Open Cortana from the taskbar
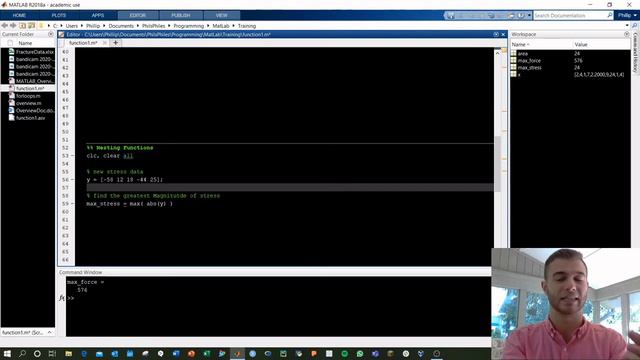 (x=37, y=353)
